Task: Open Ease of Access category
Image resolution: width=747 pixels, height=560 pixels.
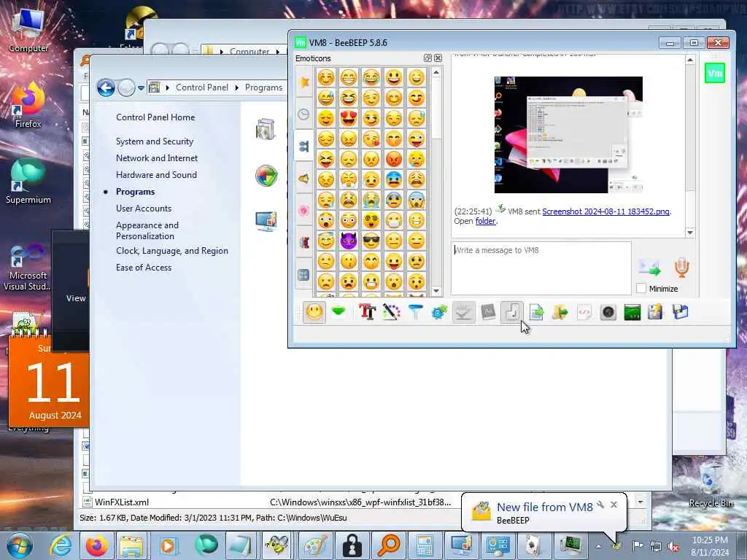Action: tap(144, 268)
